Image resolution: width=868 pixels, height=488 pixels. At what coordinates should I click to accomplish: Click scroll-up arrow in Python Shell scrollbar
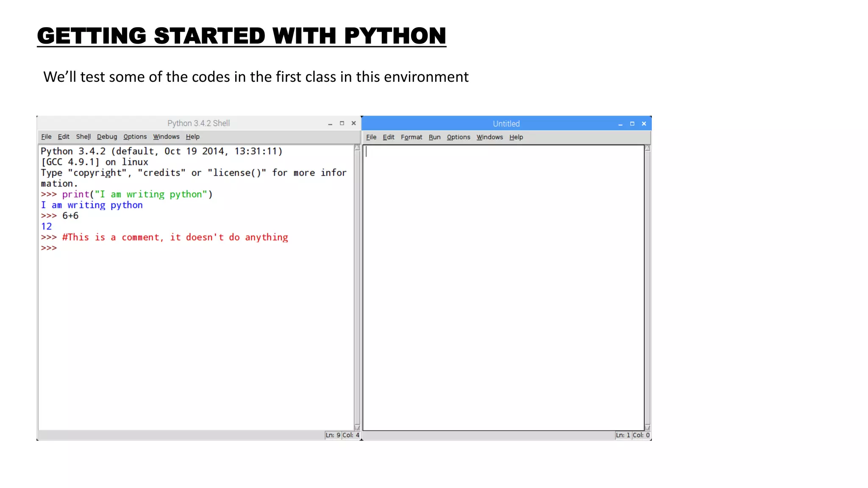[x=357, y=147]
